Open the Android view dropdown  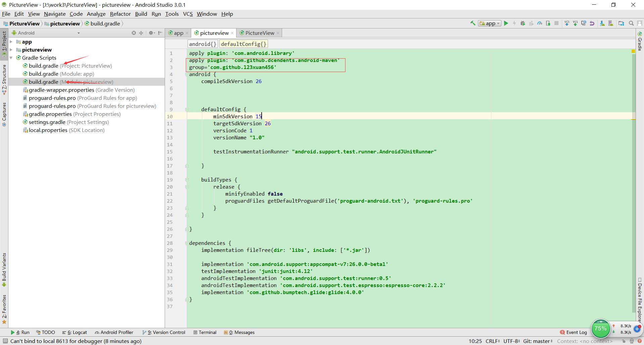[46, 33]
